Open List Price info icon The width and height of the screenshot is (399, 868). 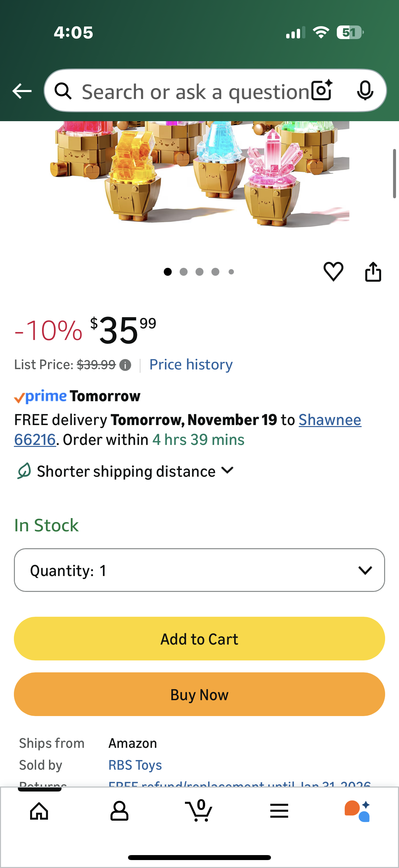[125, 365]
